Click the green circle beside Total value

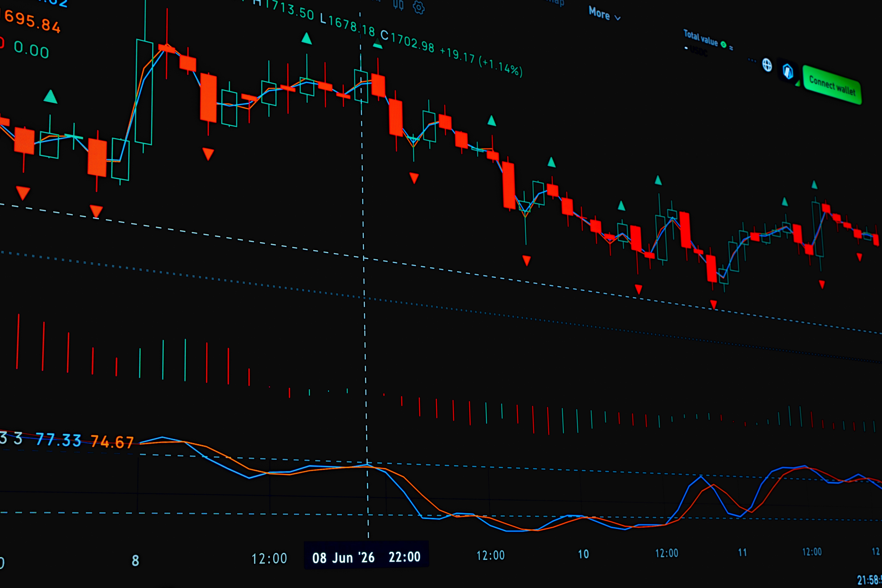723,45
